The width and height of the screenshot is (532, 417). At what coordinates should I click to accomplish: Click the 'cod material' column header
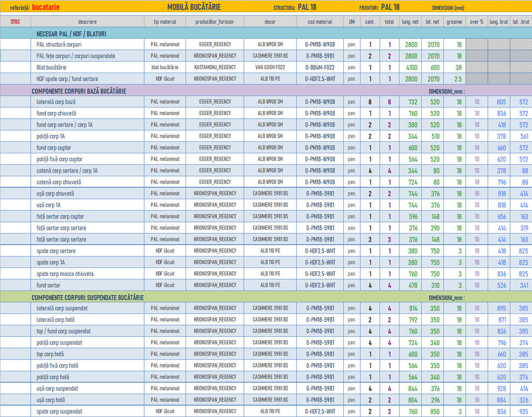coord(320,22)
